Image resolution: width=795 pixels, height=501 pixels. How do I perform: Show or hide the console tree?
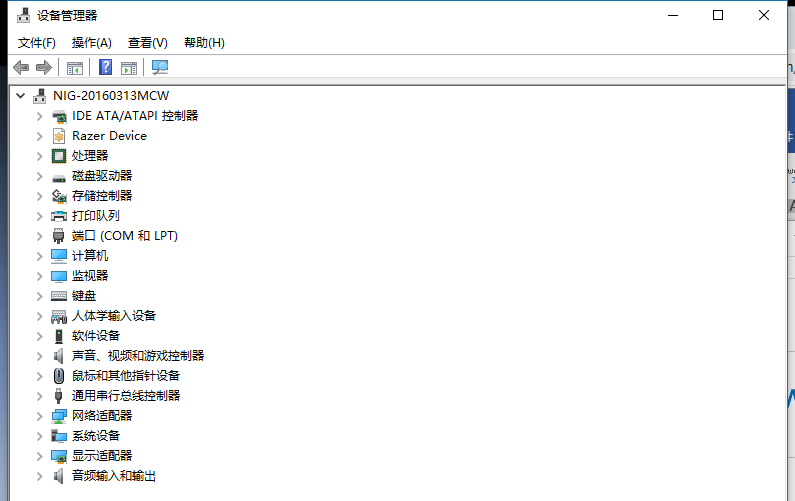click(x=75, y=67)
